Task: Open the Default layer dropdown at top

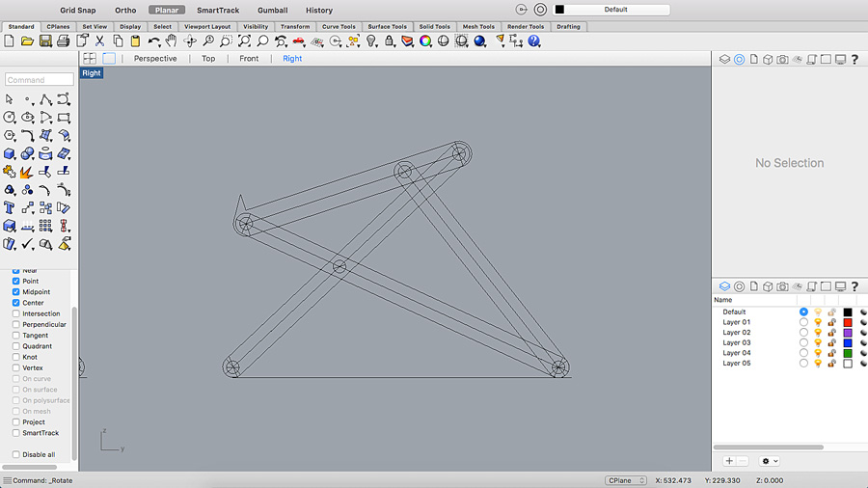Action: click(611, 10)
